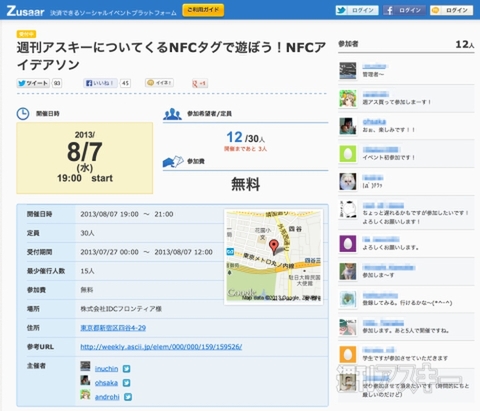The height and width of the screenshot is (411, 480).
Task: Click the 2013/08/07 19:00 ~ 21:00 row value
Action: point(127,214)
